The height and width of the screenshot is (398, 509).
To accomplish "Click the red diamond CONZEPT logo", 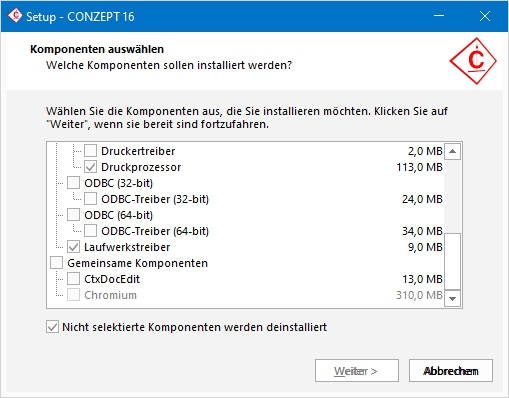I will (473, 61).
